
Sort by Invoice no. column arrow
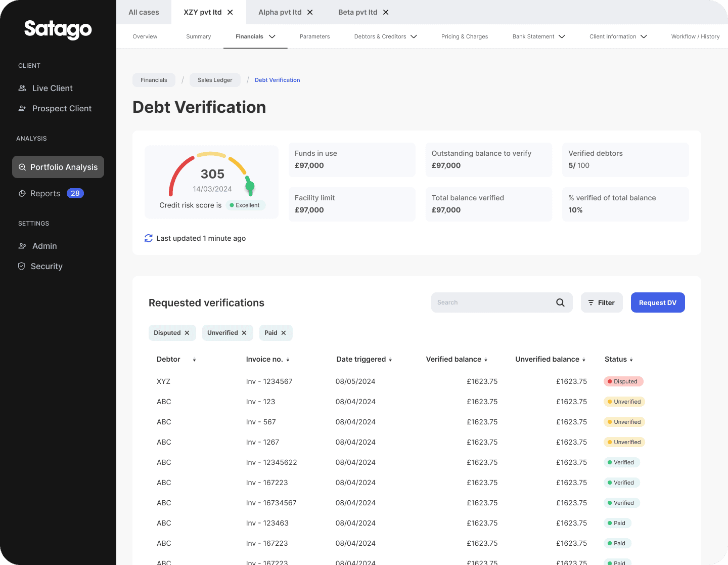click(288, 360)
